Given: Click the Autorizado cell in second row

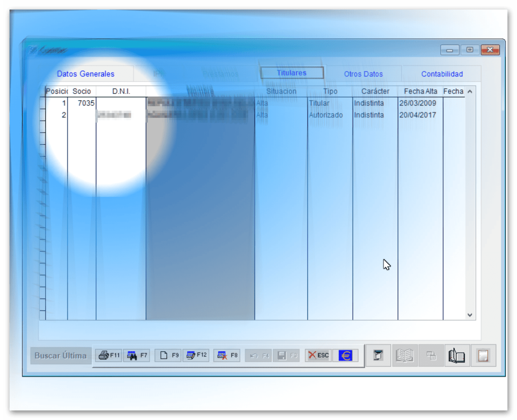Looking at the screenshot, I should tap(325, 115).
